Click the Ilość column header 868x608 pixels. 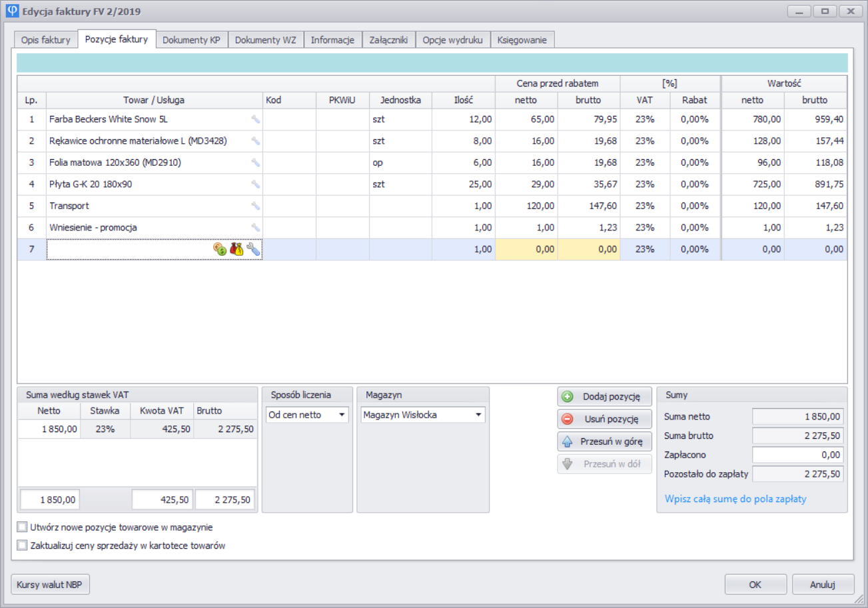[463, 101]
